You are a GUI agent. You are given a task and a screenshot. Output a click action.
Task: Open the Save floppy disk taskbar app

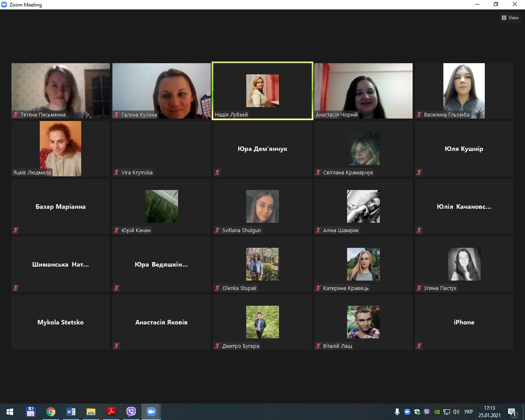click(x=30, y=411)
